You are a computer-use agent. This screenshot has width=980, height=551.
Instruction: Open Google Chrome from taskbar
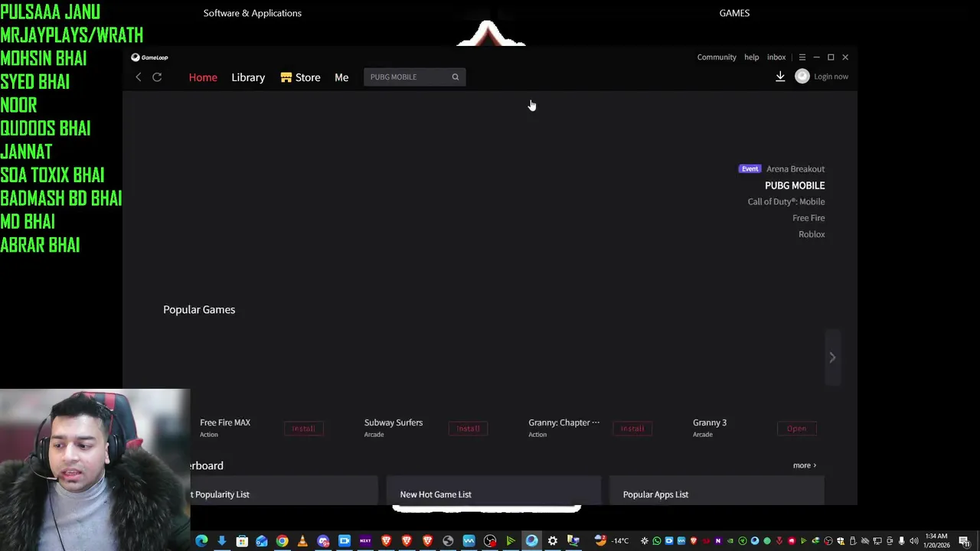[282, 541]
